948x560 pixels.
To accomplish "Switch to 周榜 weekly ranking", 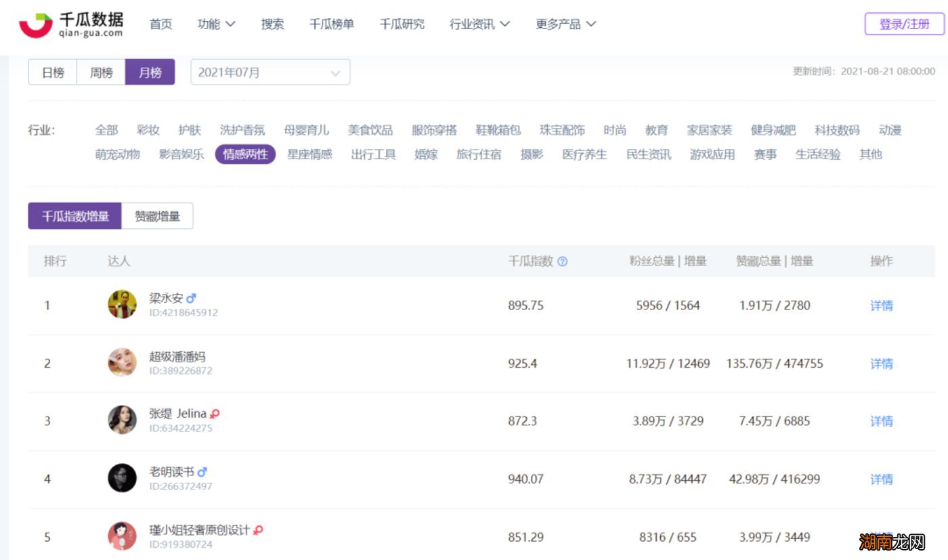I will pos(101,72).
